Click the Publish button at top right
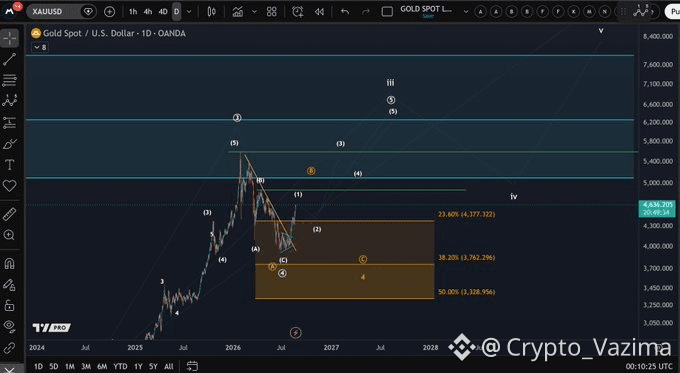 673,12
